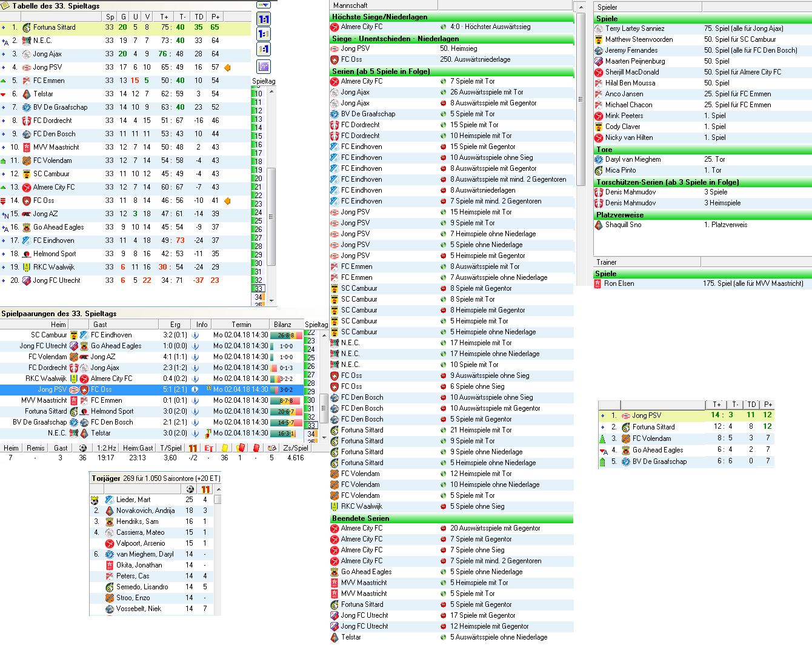Click the orange arrow marker on Jong PSV's table row
The image size is (812, 645).
pos(227,67)
